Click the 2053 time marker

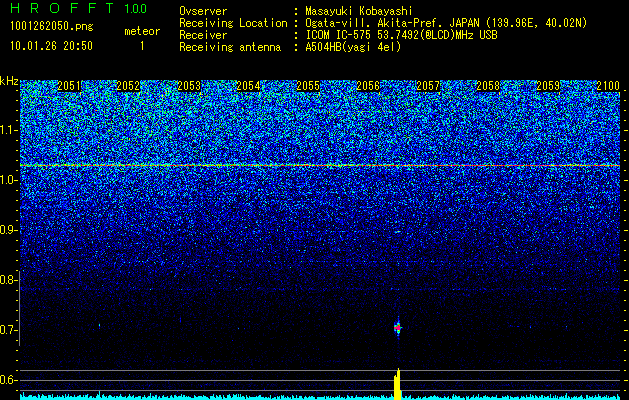pos(189,86)
